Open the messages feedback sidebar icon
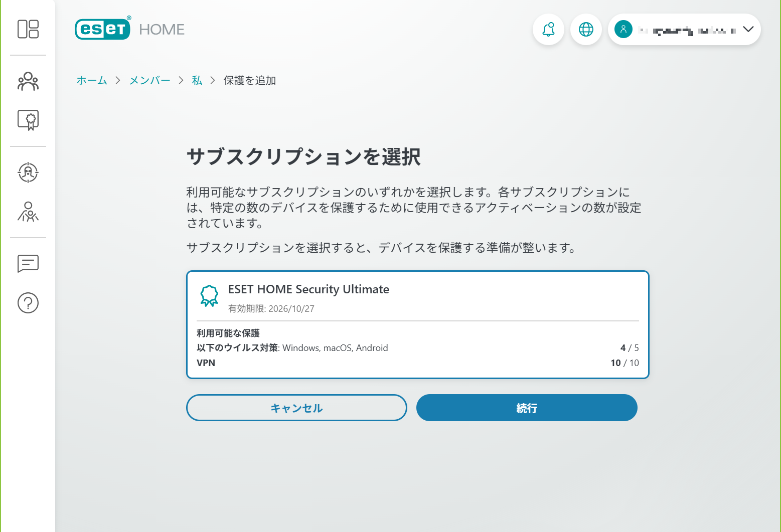This screenshot has height=532, width=781. point(28,263)
